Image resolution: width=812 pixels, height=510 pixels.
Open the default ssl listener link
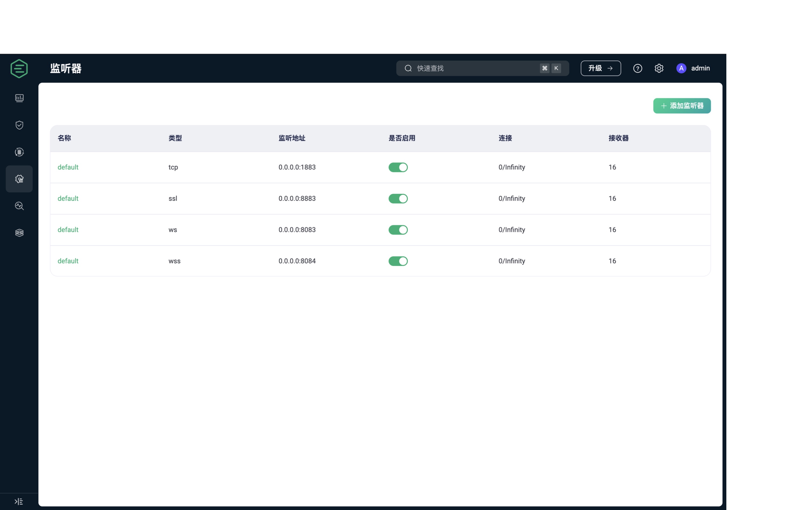tap(68, 199)
